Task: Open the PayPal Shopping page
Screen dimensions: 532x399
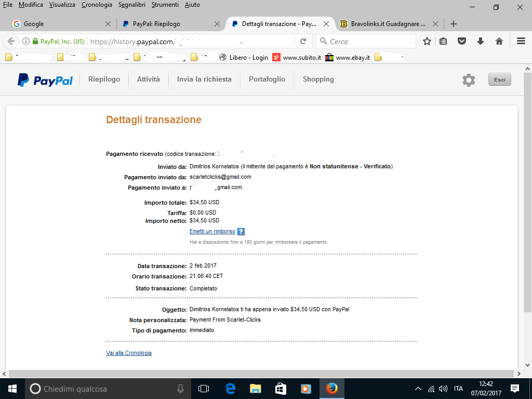Action: [318, 79]
